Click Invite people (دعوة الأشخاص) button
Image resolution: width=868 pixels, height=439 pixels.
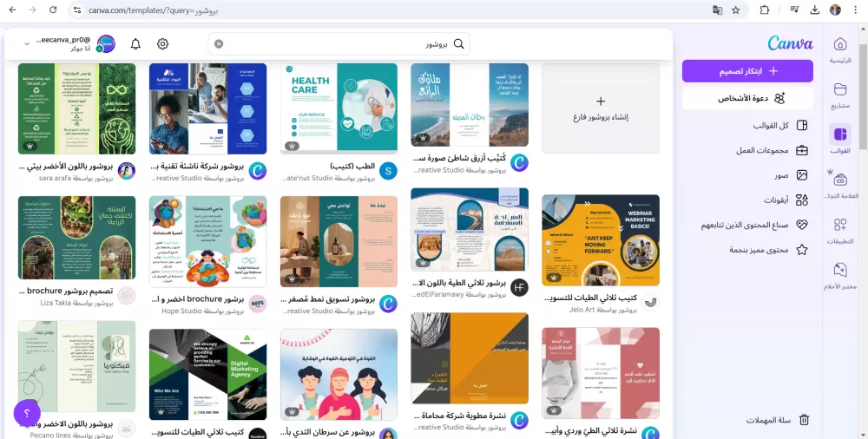[747, 99]
